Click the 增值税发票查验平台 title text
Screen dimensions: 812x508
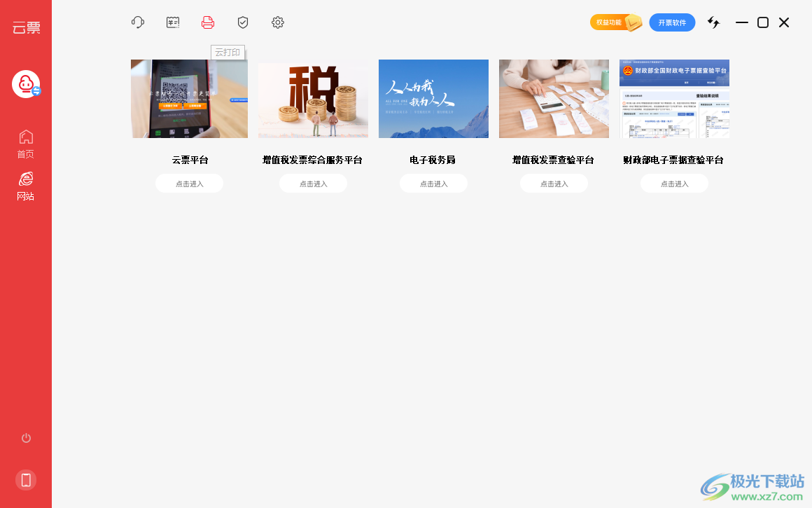pos(553,160)
